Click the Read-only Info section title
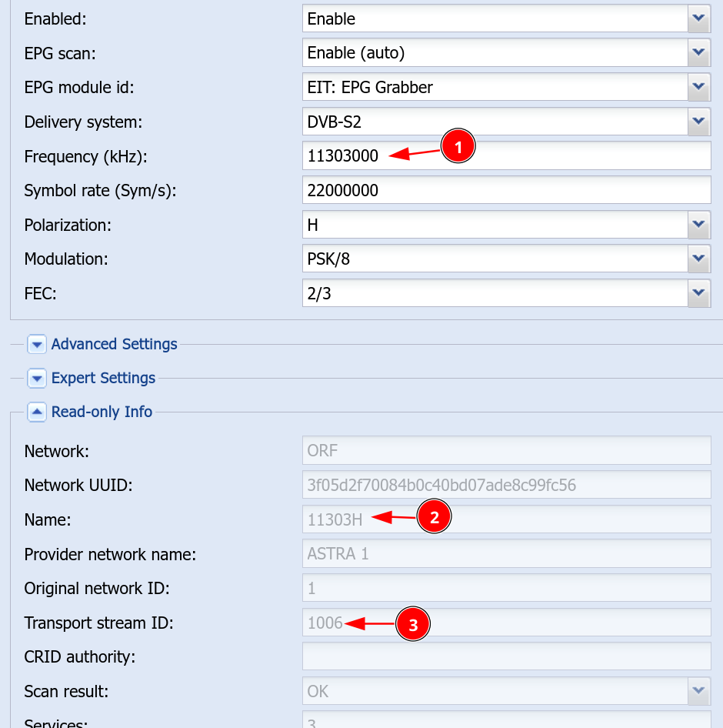This screenshot has width=723, height=728. click(x=102, y=412)
